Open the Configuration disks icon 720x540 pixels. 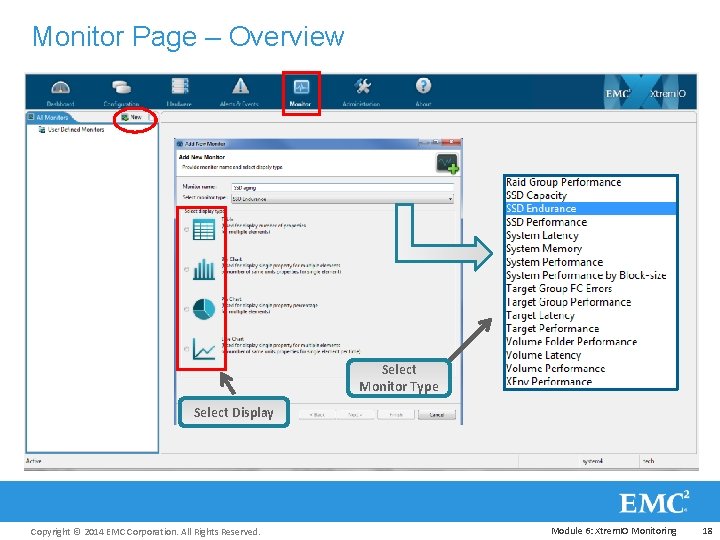click(x=121, y=86)
